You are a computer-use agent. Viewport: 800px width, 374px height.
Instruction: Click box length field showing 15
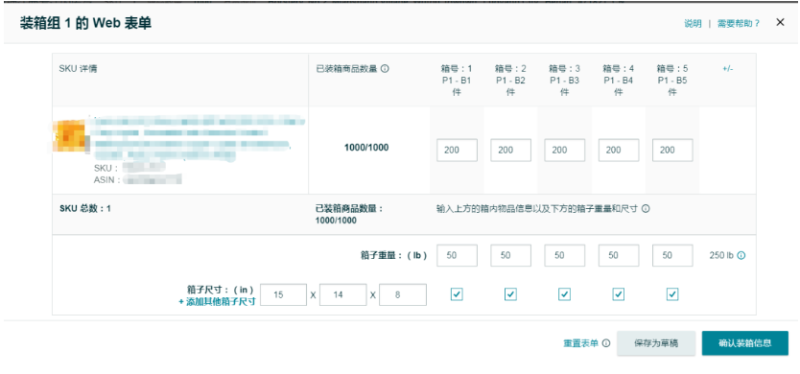click(x=283, y=295)
